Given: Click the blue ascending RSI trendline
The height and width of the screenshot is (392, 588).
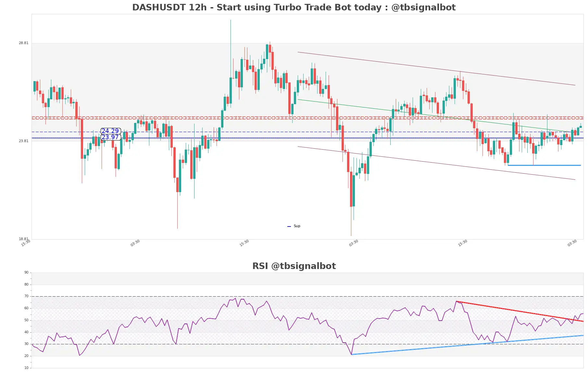Looking at the screenshot, I should [468, 345].
